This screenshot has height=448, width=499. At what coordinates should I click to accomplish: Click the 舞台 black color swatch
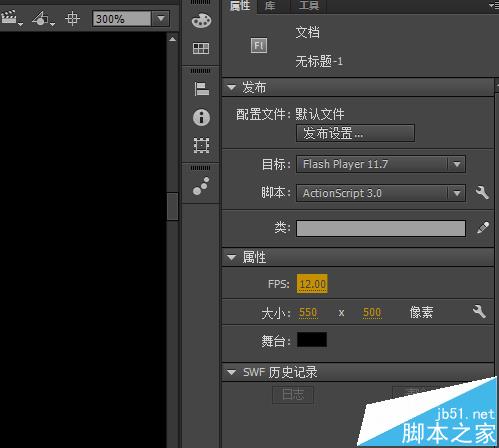(312, 340)
